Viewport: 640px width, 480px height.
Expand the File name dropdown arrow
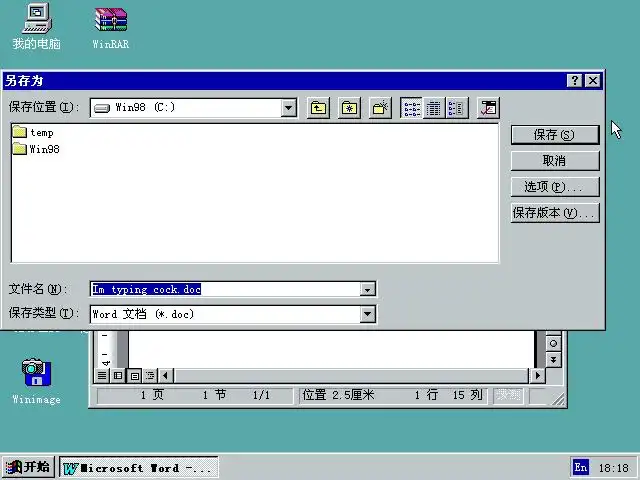367,289
